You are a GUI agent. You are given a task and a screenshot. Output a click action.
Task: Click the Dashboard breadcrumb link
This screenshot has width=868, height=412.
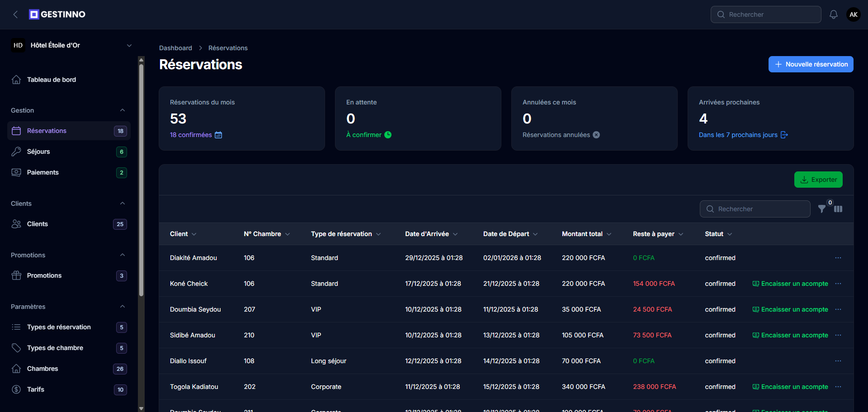[x=175, y=48]
